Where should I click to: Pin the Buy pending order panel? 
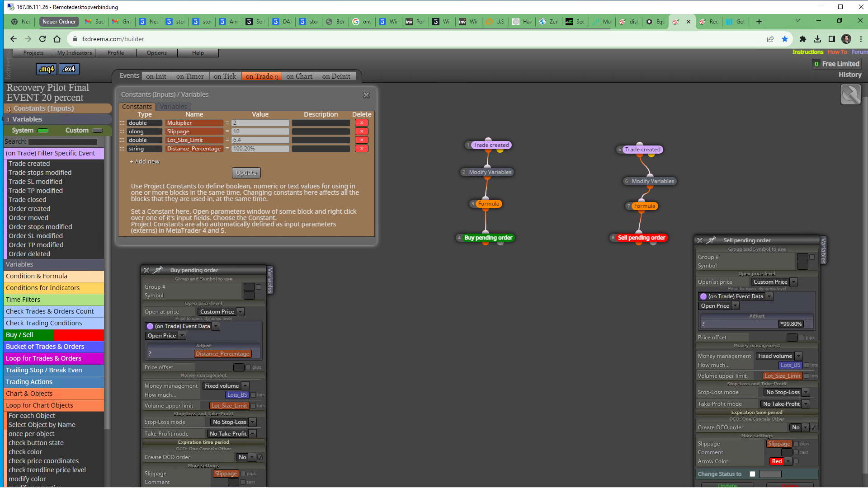[x=158, y=270]
